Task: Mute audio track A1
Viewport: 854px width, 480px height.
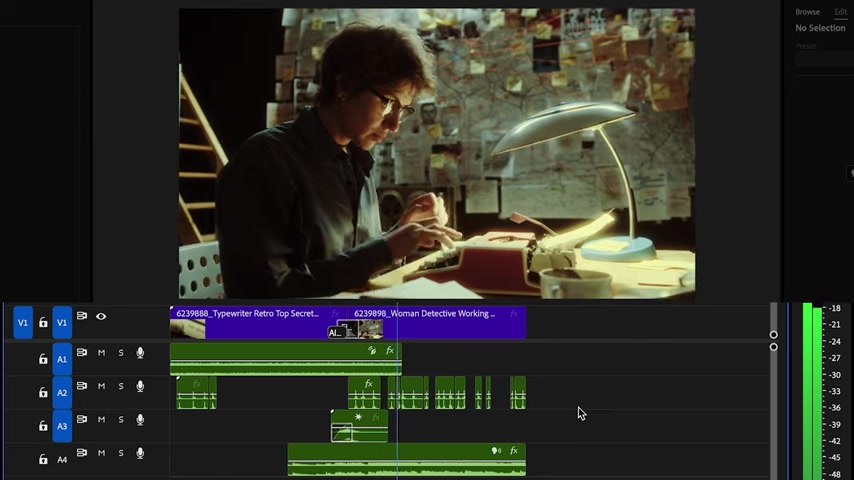Action: (x=101, y=353)
